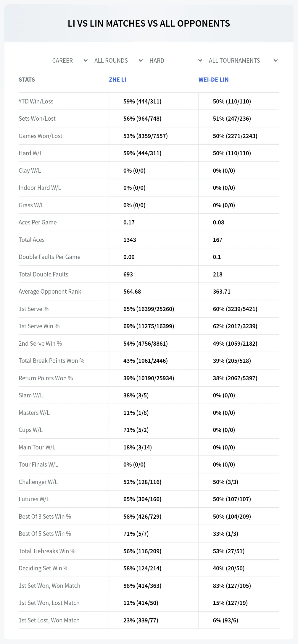Select the Deciding Set Win % row label
The width and height of the screenshot is (298, 644).
(44, 568)
